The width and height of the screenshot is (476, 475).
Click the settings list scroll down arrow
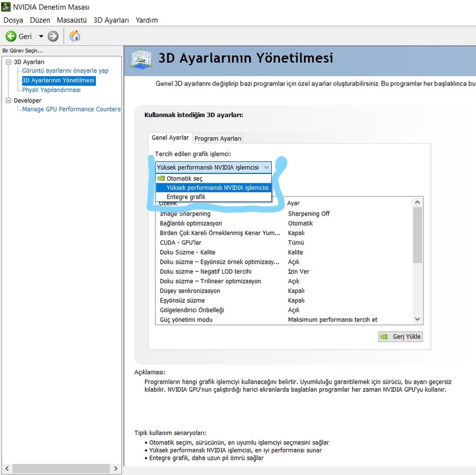tap(417, 319)
